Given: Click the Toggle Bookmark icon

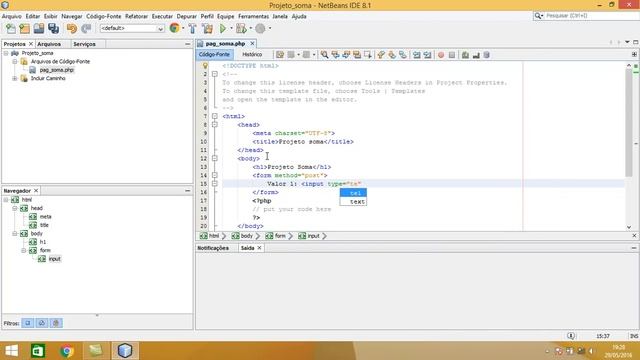Looking at the screenshot, I should (x=403, y=55).
